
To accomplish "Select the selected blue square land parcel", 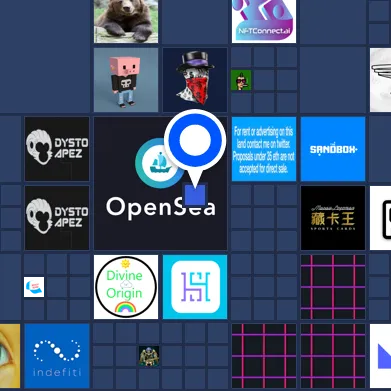I will point(195,195).
